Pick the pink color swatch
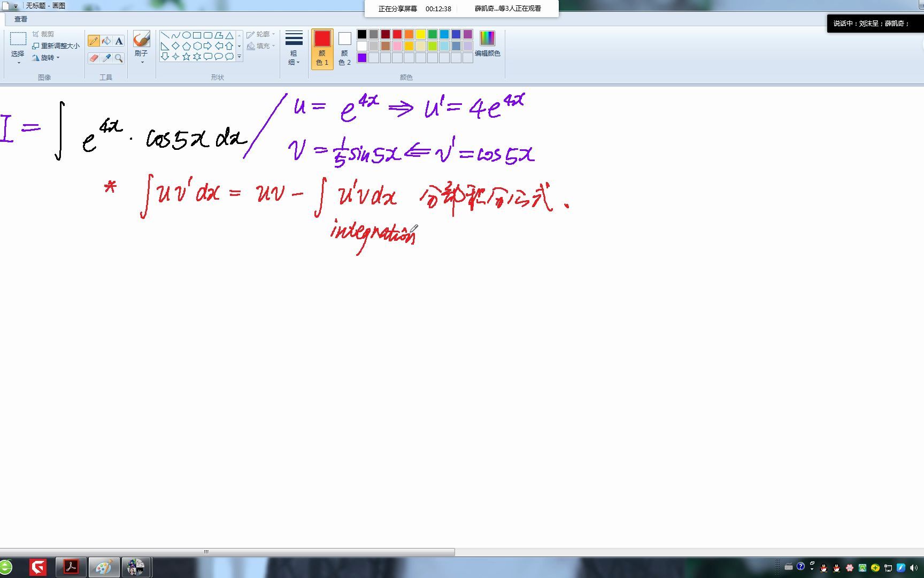Viewport: 924px width, 578px height. pos(397,46)
